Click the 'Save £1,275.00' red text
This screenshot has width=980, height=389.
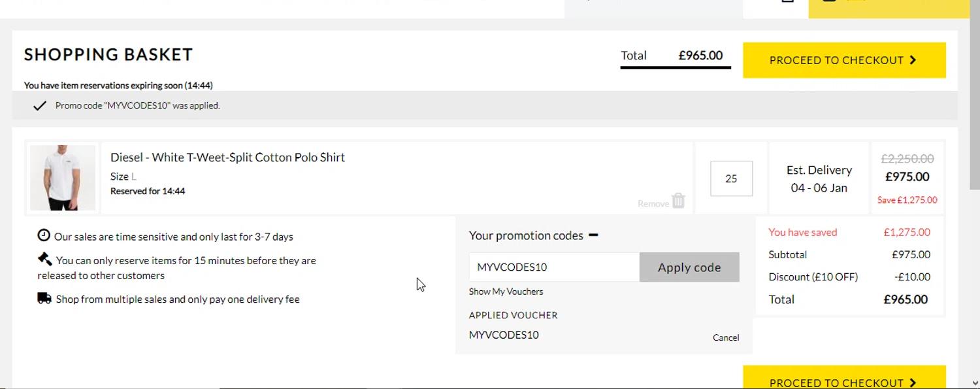(907, 200)
